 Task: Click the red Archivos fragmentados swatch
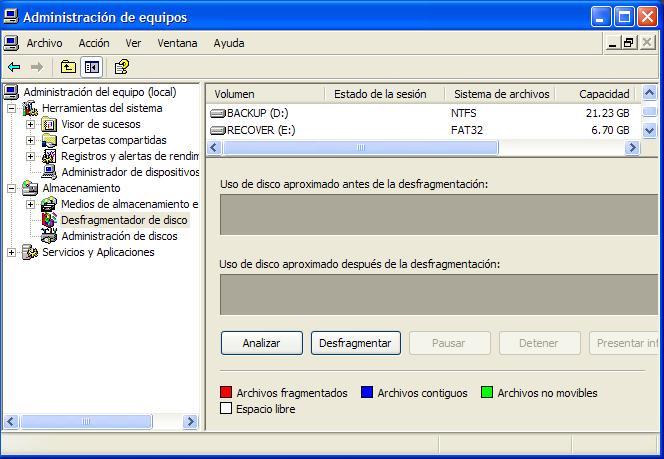tap(226, 392)
